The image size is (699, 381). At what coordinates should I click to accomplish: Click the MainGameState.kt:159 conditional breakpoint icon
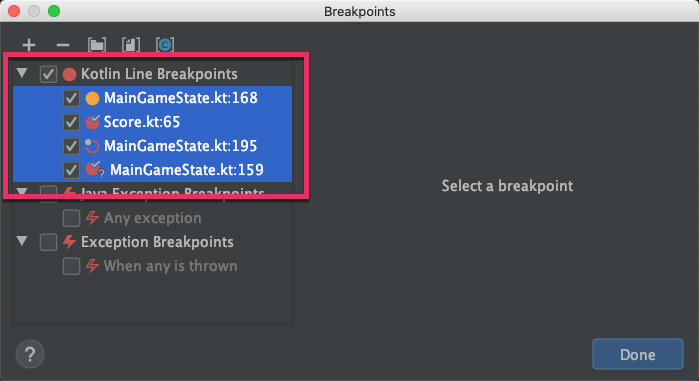pyautogui.click(x=95, y=169)
